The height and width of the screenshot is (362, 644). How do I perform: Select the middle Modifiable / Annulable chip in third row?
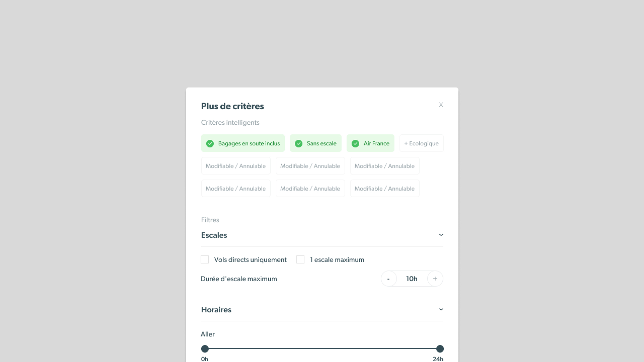pos(310,189)
